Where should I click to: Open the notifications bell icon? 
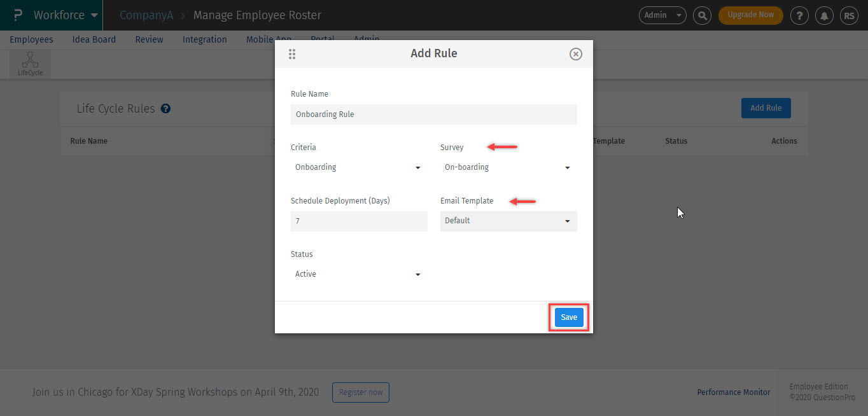tap(824, 15)
